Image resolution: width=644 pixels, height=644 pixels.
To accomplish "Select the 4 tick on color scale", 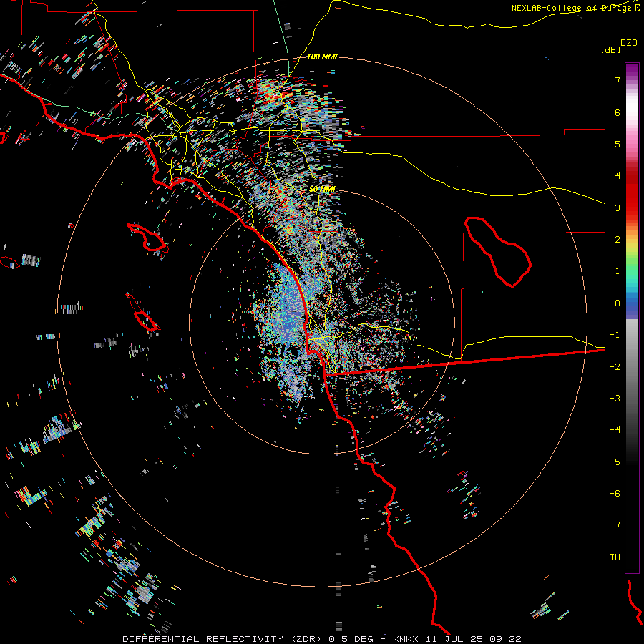I will [618, 176].
